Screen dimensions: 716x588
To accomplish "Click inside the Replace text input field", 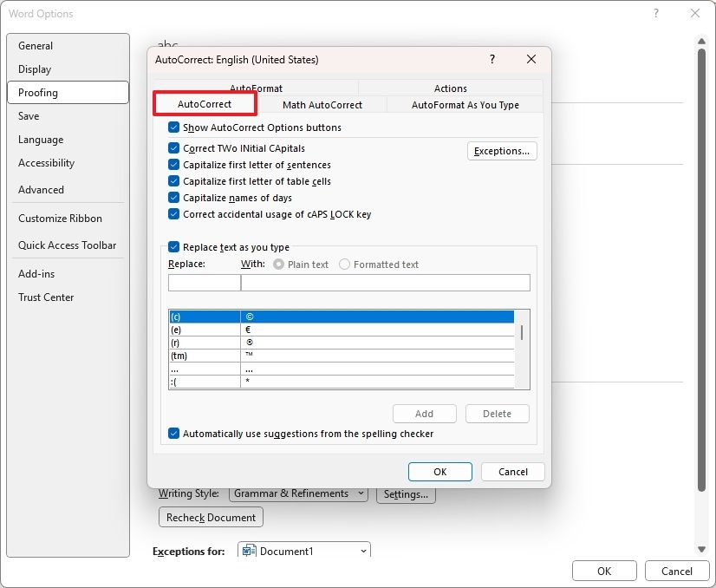I will [204, 282].
